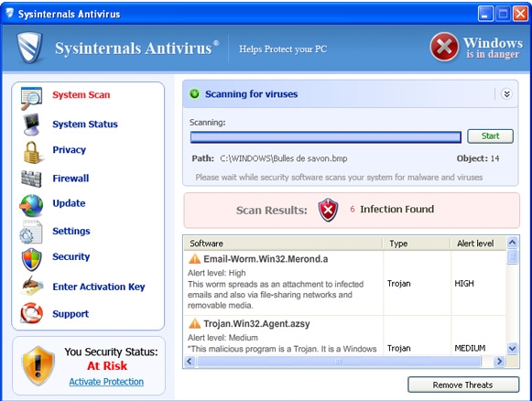Go to the Privacy section
Screen dimensions: 532x401
coord(70,150)
